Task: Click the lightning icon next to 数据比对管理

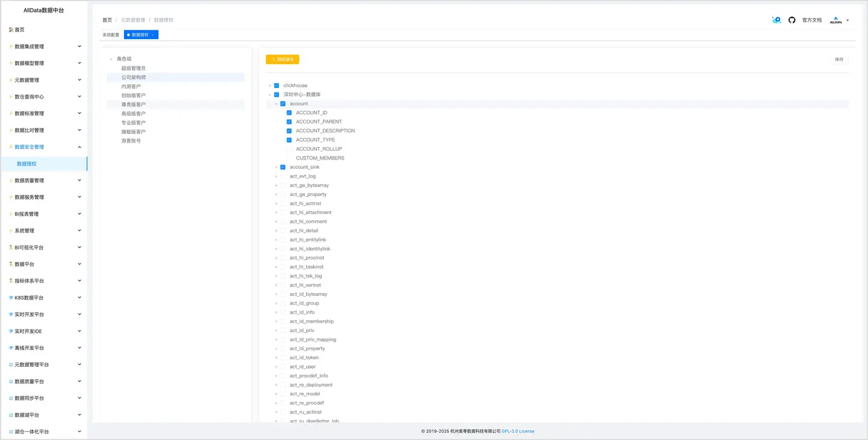Action: 11,130
